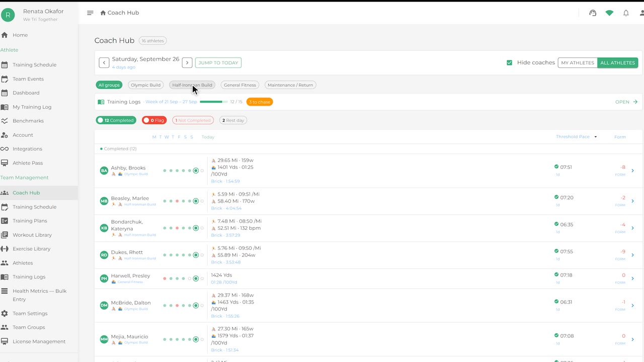Click Brooks Ashby's BA avatar

pyautogui.click(x=104, y=171)
